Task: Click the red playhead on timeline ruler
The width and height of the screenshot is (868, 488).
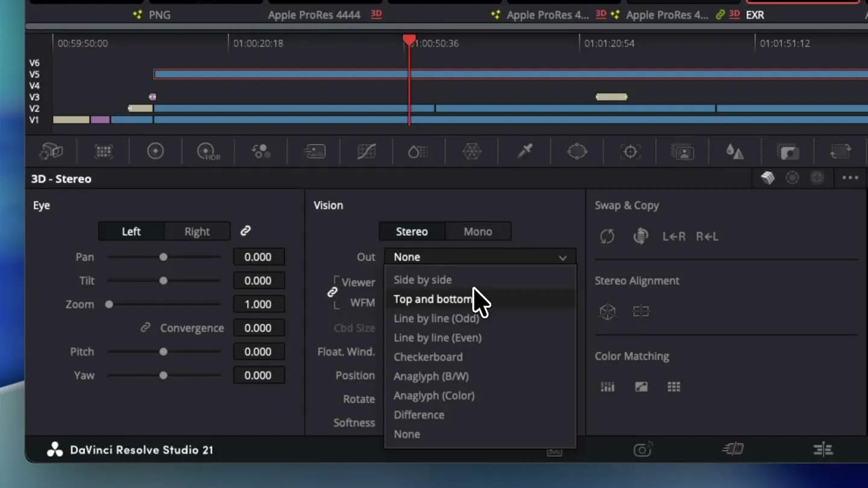Action: (409, 40)
